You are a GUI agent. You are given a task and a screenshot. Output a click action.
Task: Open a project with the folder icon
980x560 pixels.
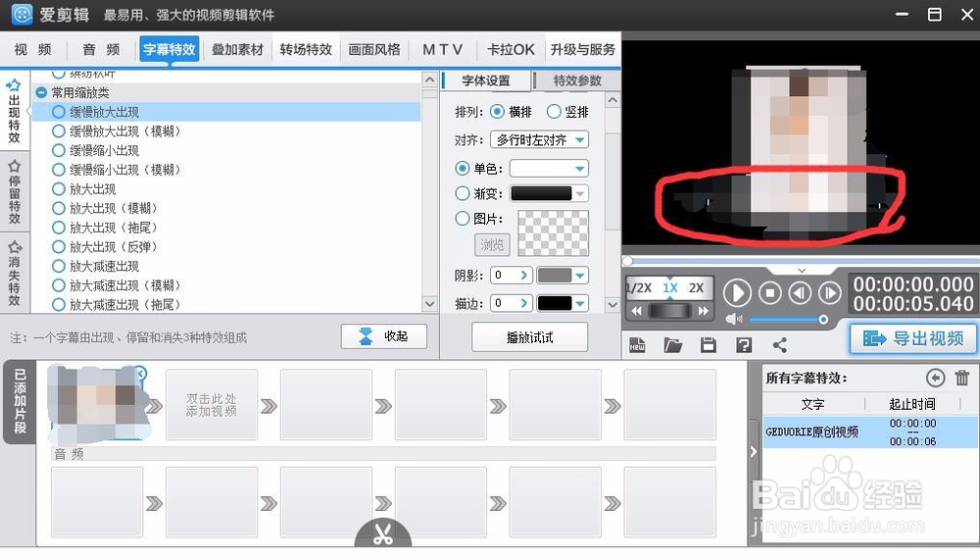pos(672,345)
